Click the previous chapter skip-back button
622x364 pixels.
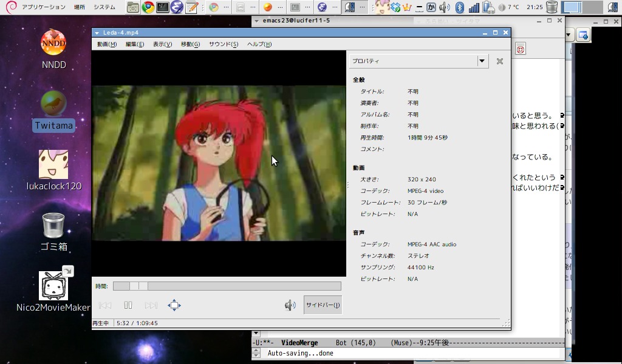click(x=104, y=305)
